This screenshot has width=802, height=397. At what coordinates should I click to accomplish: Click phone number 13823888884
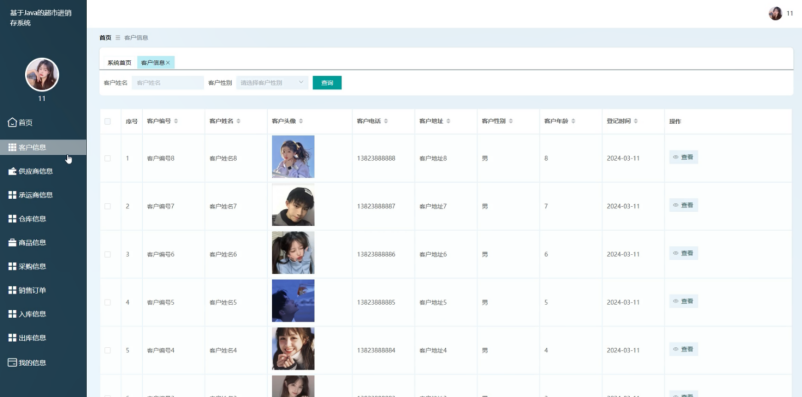376,350
